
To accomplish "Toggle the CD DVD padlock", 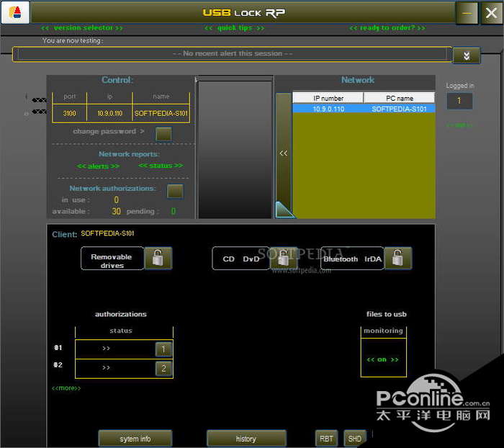I will click(x=283, y=258).
